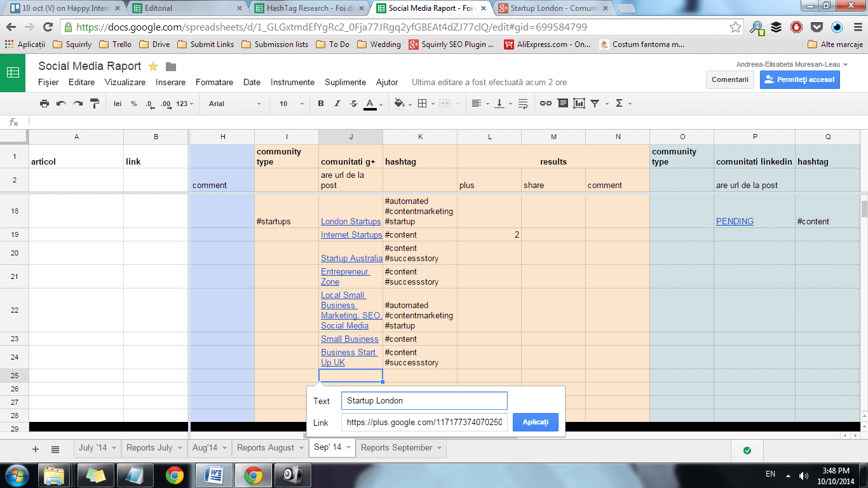This screenshot has height=488, width=868.
Task: Decrease decimal places
Action: [x=149, y=104]
